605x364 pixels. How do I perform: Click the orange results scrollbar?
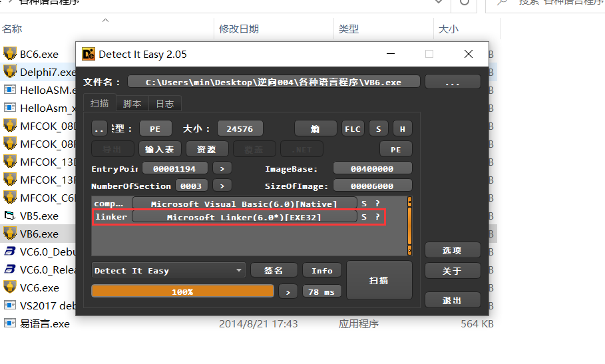(x=409, y=226)
